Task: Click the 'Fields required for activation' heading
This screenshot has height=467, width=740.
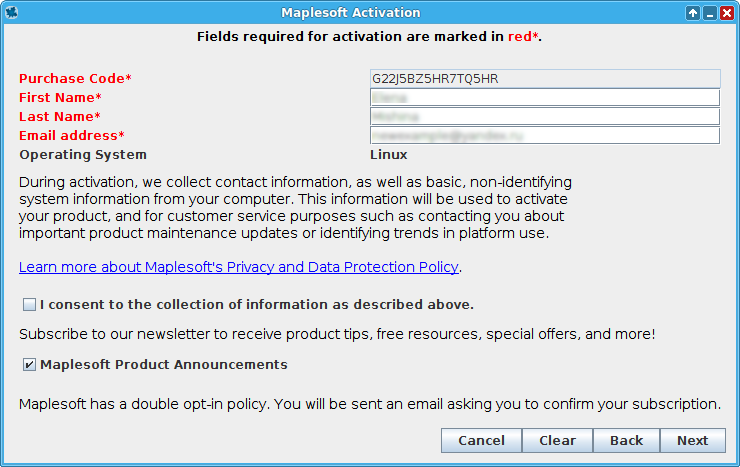Action: [369, 37]
